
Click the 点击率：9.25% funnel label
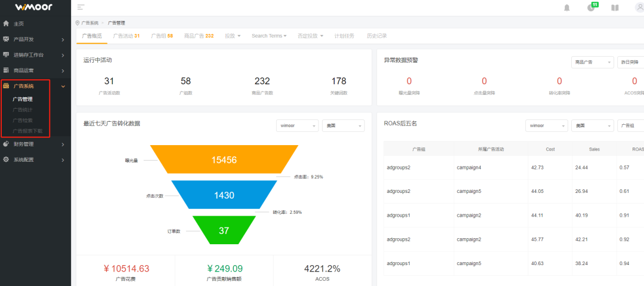(308, 177)
